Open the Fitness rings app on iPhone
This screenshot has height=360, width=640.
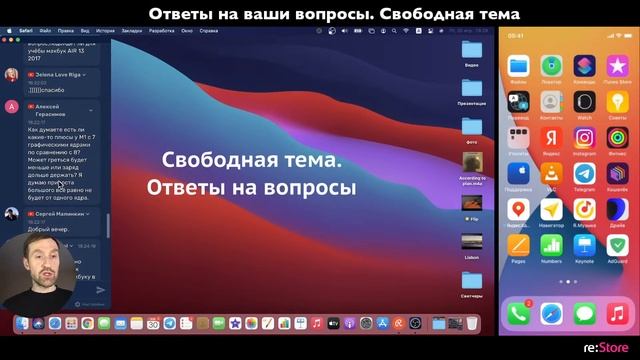click(x=618, y=138)
